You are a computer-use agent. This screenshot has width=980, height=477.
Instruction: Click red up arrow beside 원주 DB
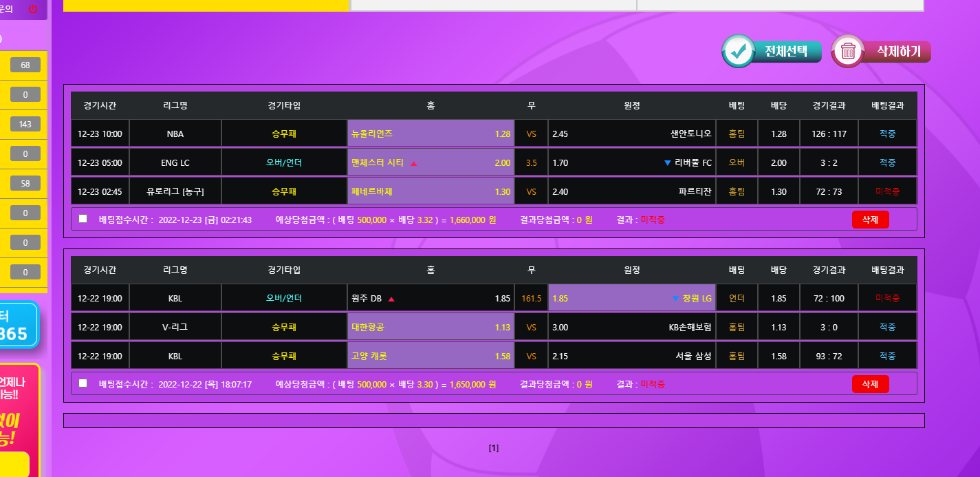[x=391, y=299]
